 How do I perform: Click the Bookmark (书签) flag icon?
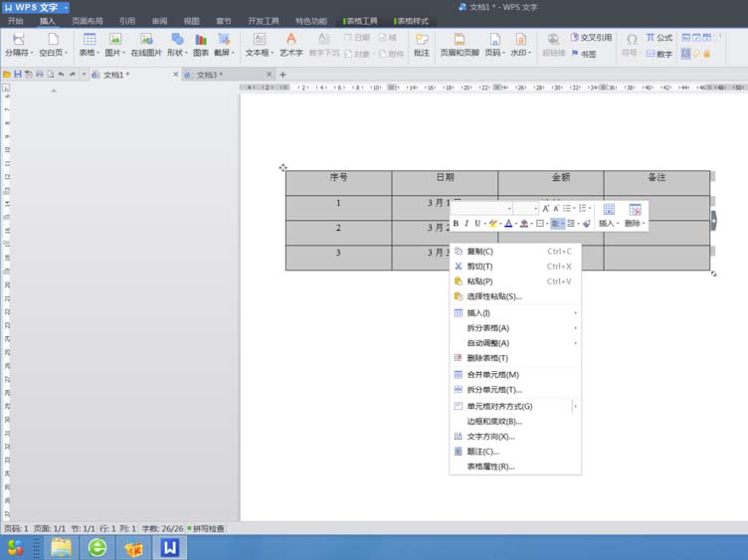coord(575,54)
